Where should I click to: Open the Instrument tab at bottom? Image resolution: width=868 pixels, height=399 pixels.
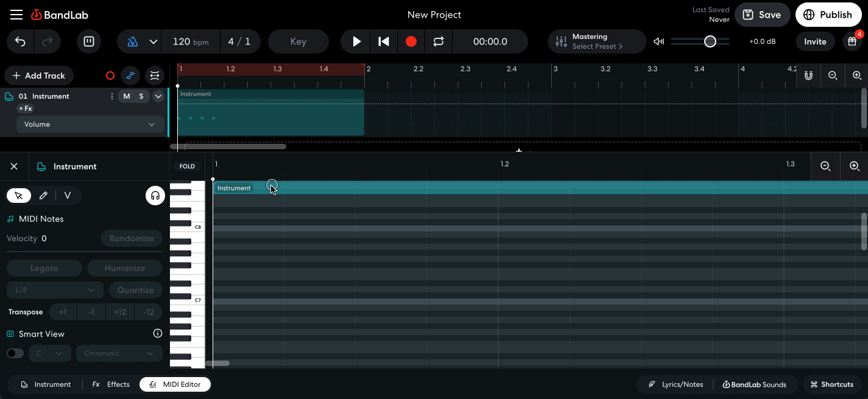[46, 384]
